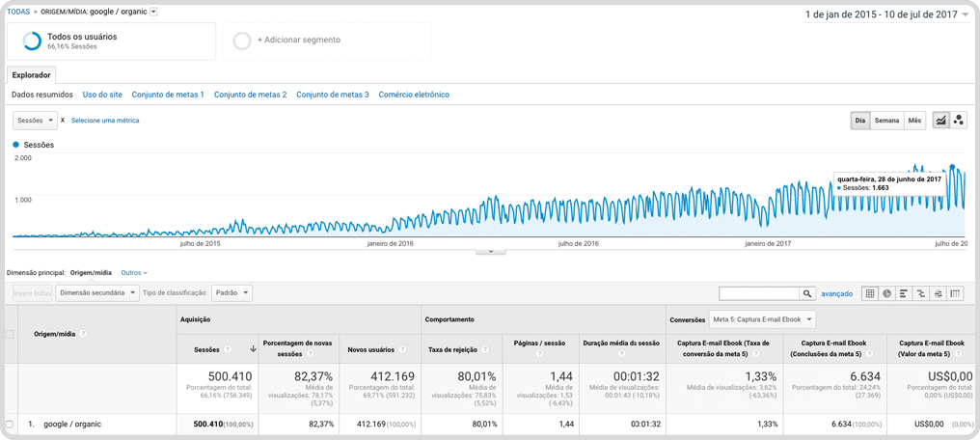This screenshot has height=440, width=980.
Task: Click help icon next to Origem/mídia header
Action: point(83,334)
